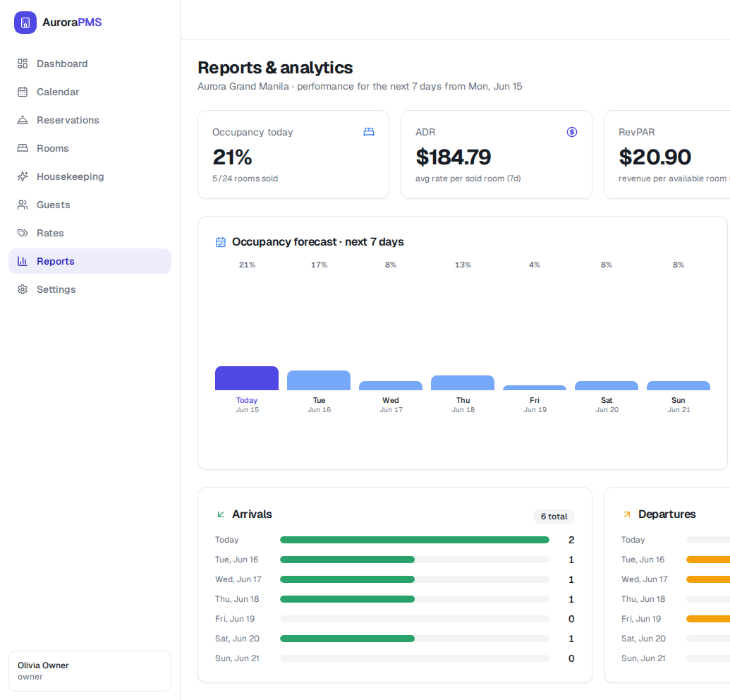Screen dimensions: 730x700
Task: Click the bed icon in Occupancy today card
Action: coord(369,132)
